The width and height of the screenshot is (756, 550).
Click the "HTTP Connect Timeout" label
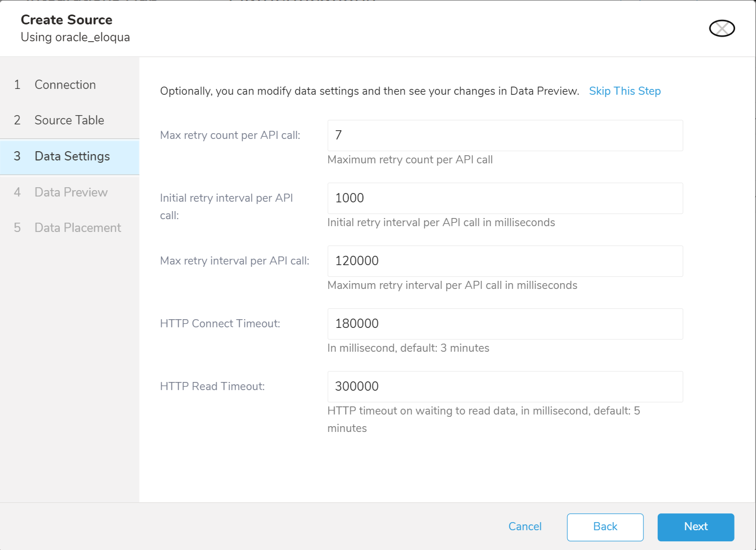click(x=220, y=324)
